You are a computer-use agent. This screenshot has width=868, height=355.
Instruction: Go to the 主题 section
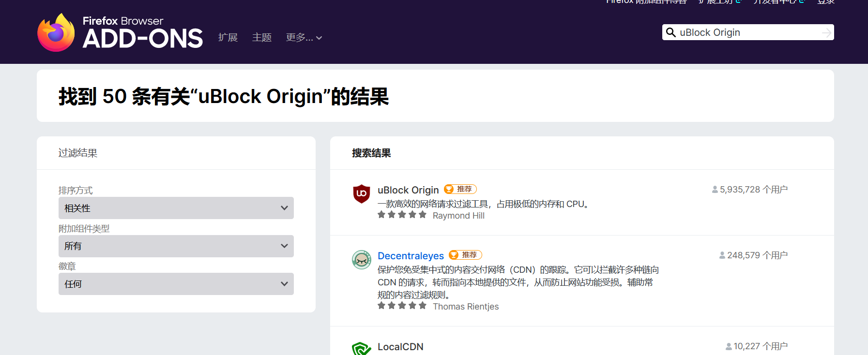coord(262,38)
